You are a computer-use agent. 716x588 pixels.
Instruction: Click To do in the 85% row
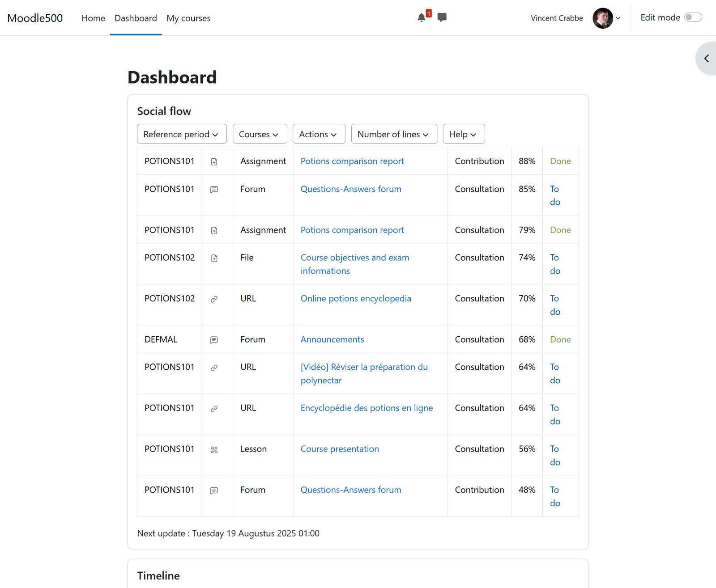(x=555, y=195)
